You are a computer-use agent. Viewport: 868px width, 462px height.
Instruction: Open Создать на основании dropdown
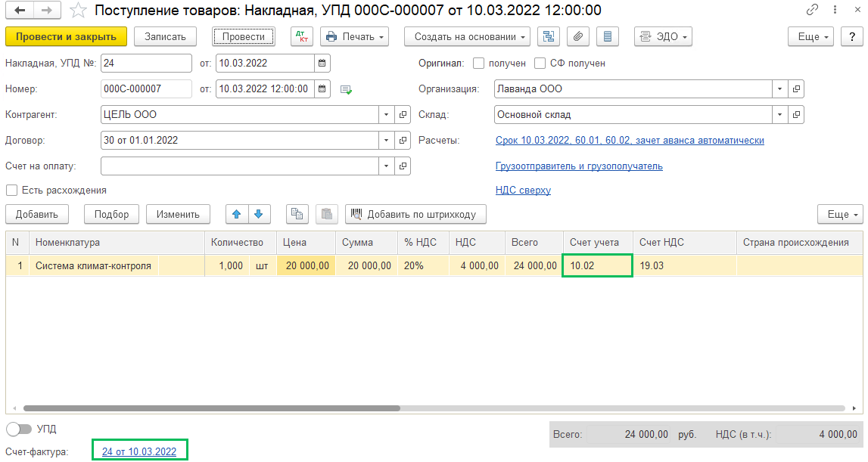467,36
